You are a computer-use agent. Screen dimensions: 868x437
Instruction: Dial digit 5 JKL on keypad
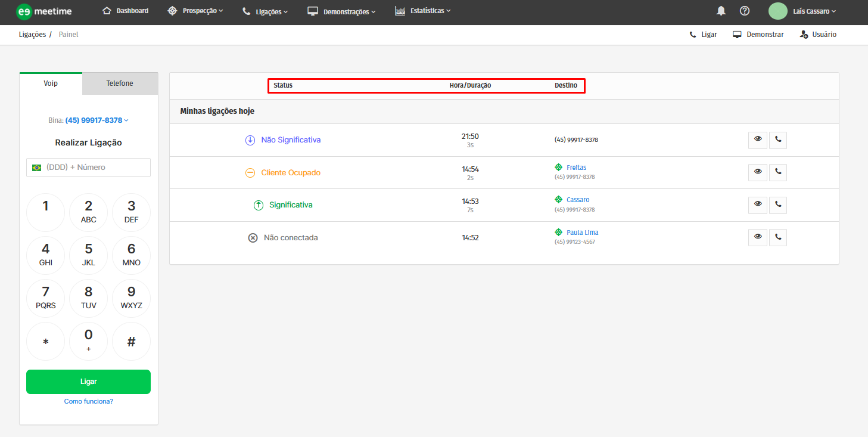(89, 255)
